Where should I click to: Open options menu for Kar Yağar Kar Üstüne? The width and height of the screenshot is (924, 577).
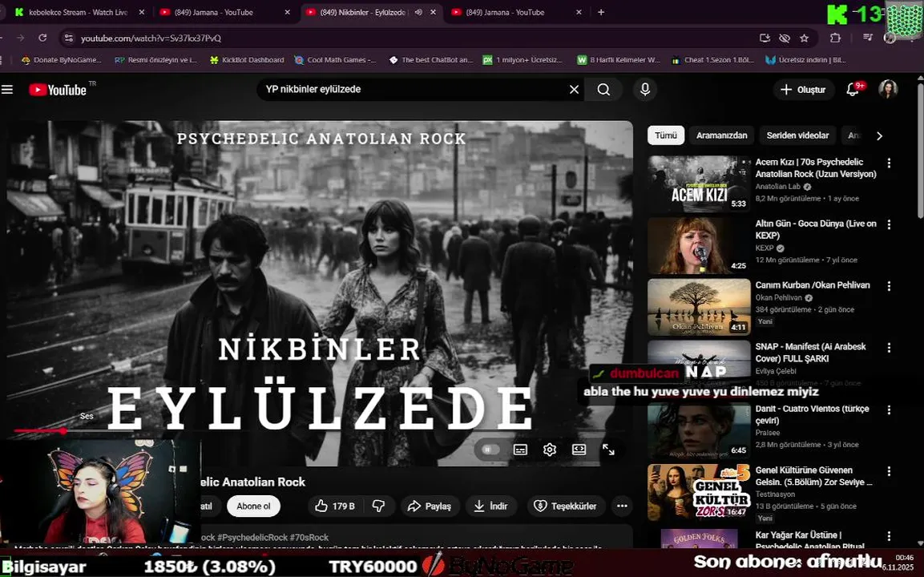889,536
